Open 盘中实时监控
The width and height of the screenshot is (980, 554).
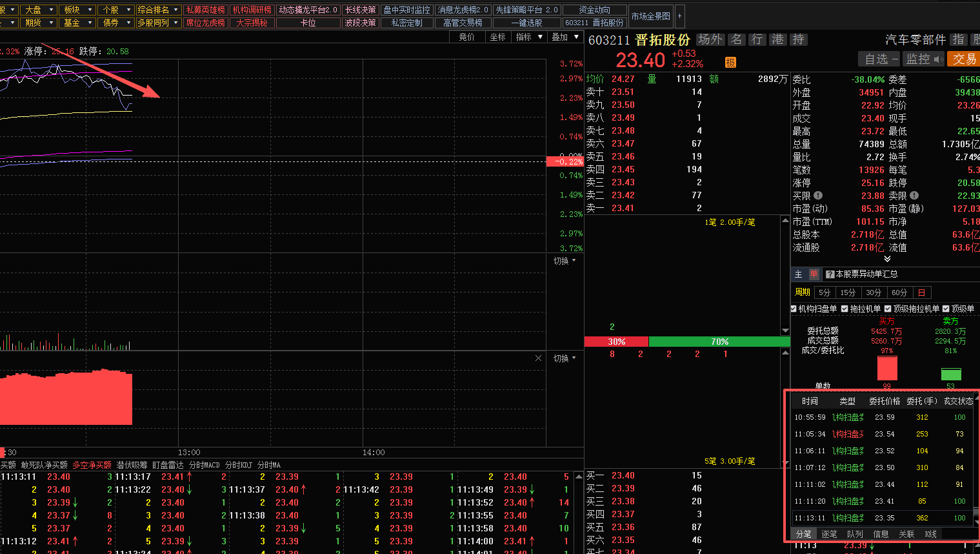[406, 10]
